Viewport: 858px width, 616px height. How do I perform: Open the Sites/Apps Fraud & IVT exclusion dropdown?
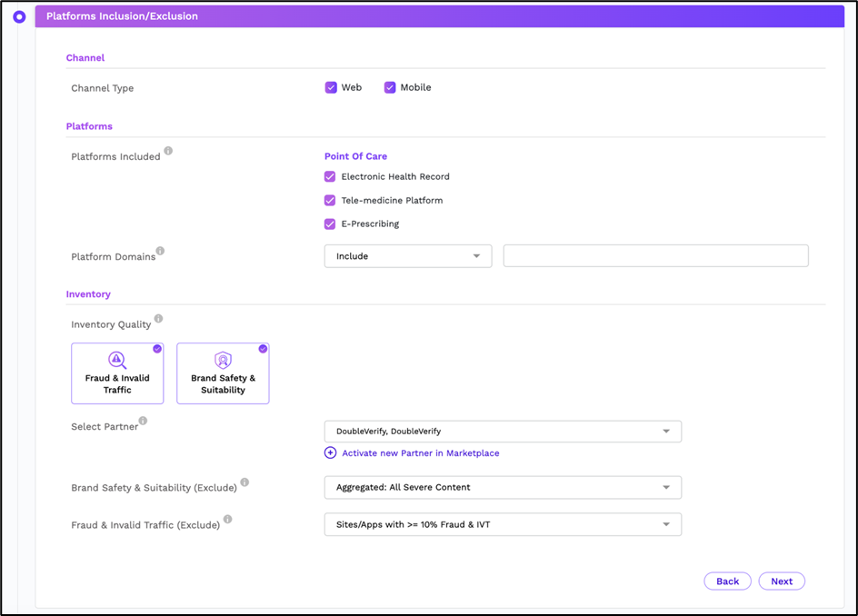click(x=503, y=524)
